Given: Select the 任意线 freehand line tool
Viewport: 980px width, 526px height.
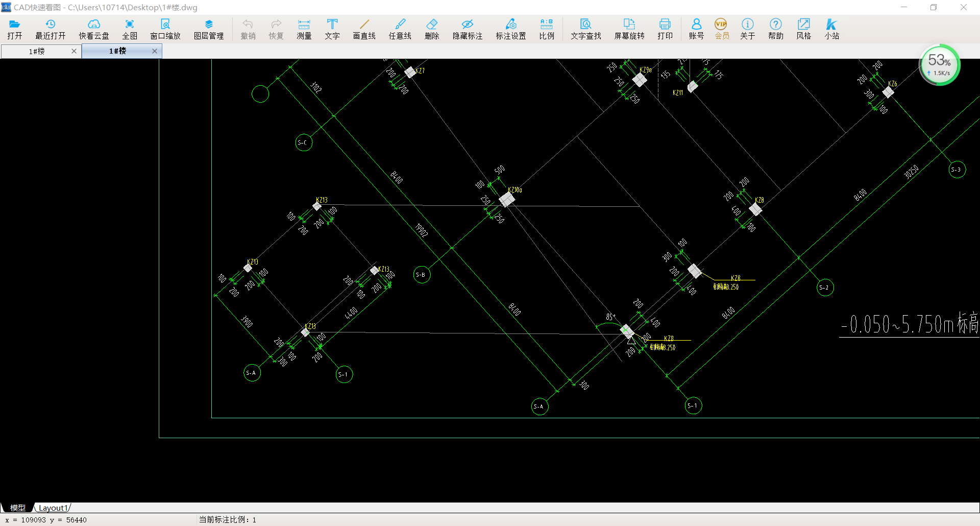Looking at the screenshot, I should (400, 29).
